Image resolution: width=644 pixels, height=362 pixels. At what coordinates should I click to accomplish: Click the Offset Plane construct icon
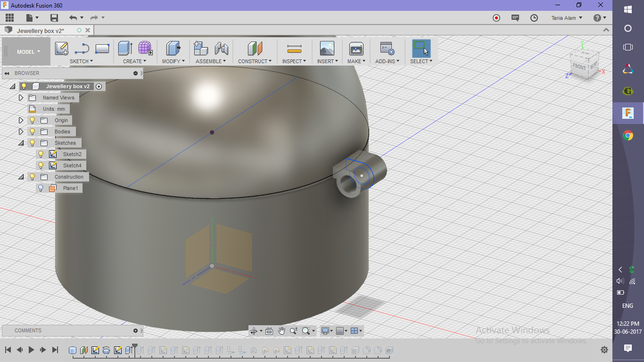click(255, 49)
